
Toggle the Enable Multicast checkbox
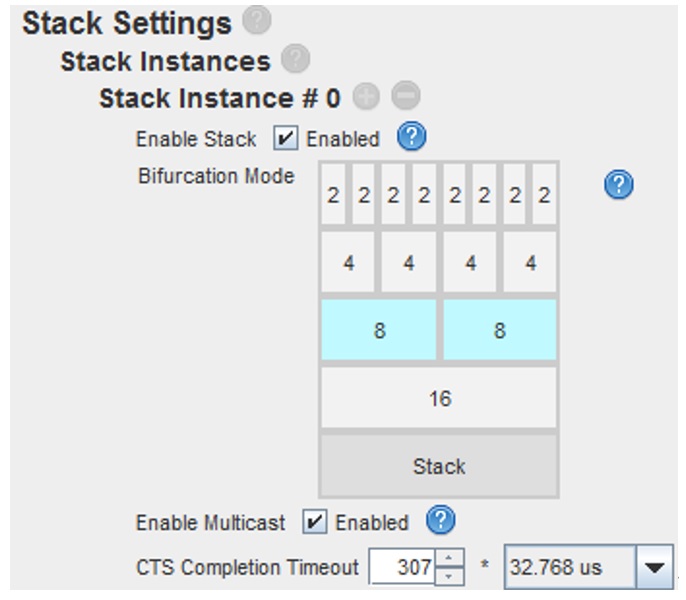tap(315, 522)
